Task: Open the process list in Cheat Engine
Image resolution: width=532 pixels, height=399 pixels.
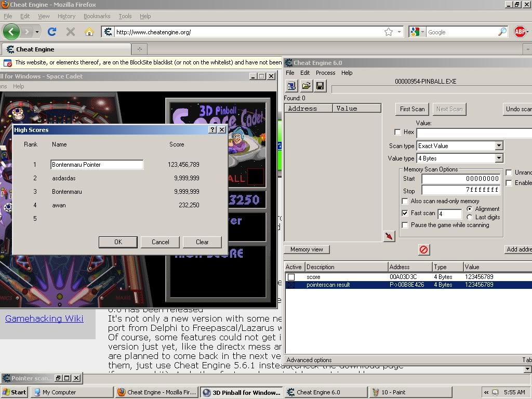Action: [291, 86]
